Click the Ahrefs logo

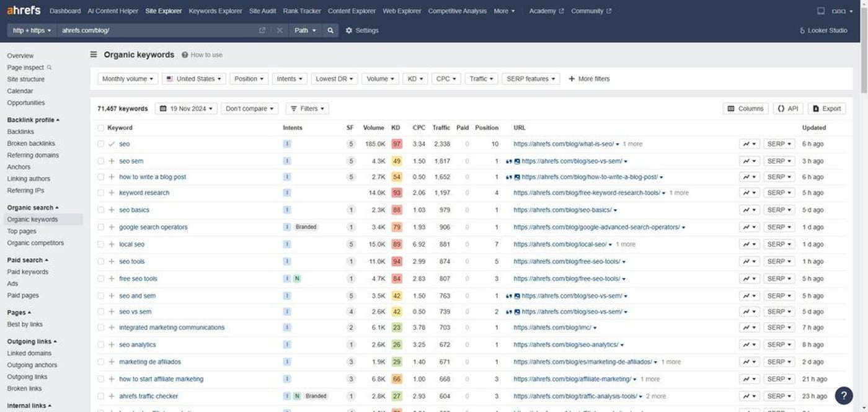(25, 11)
